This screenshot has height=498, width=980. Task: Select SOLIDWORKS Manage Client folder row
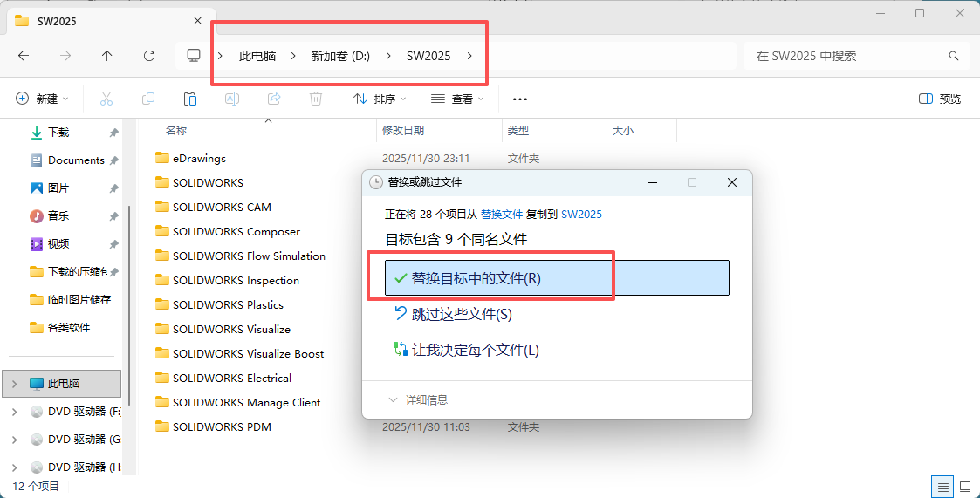point(237,402)
